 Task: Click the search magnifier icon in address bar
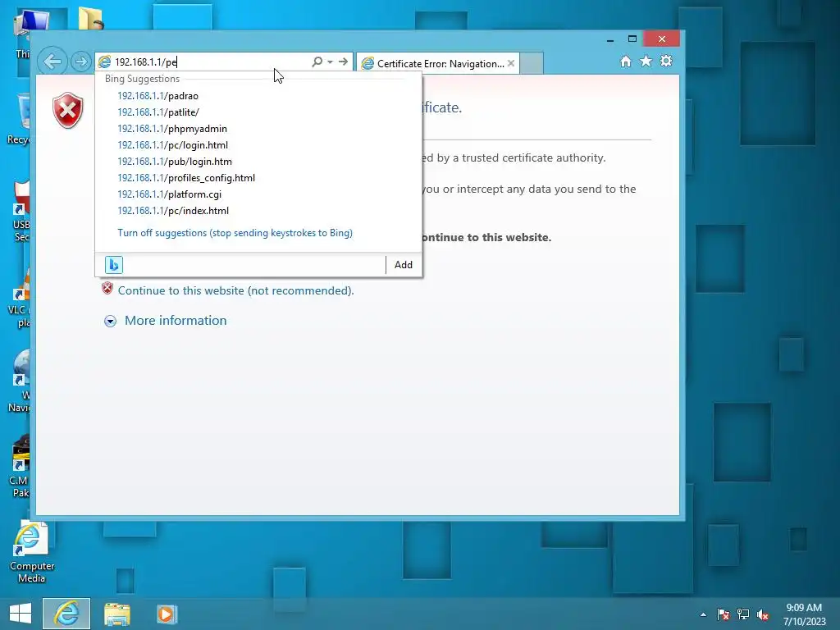tap(317, 62)
